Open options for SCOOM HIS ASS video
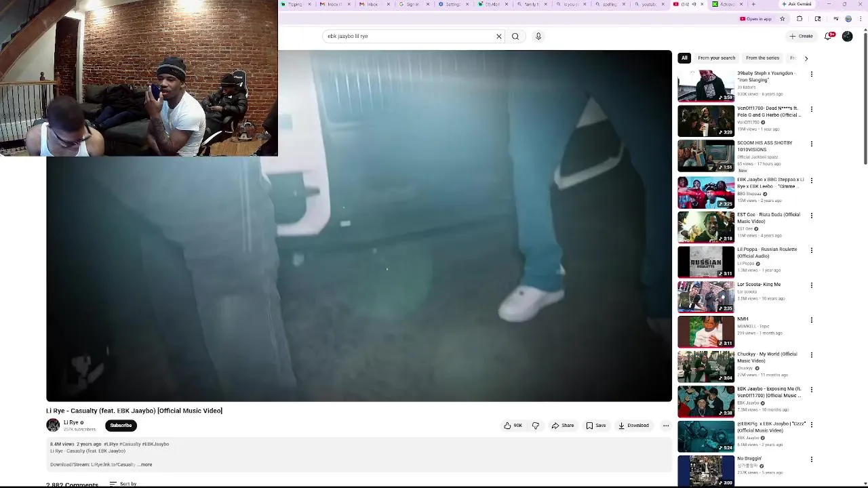Screen dimensions: 868x488 point(811,144)
